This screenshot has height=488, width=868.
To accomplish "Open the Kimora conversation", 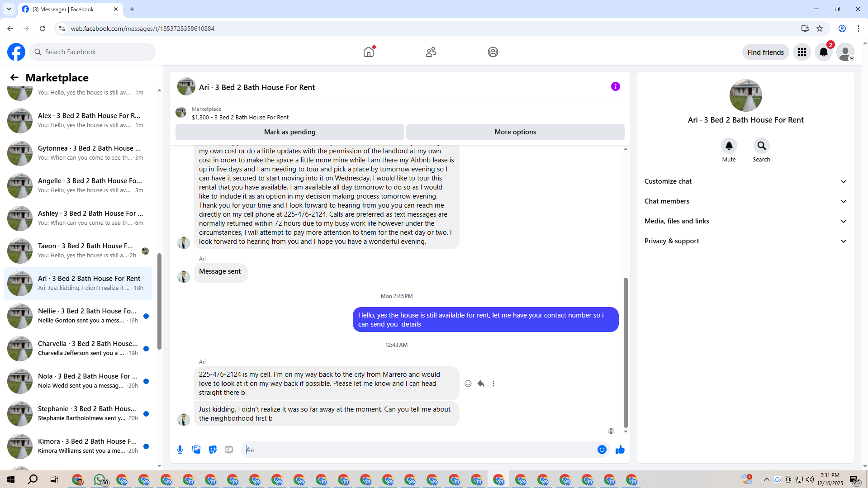I will [x=78, y=446].
